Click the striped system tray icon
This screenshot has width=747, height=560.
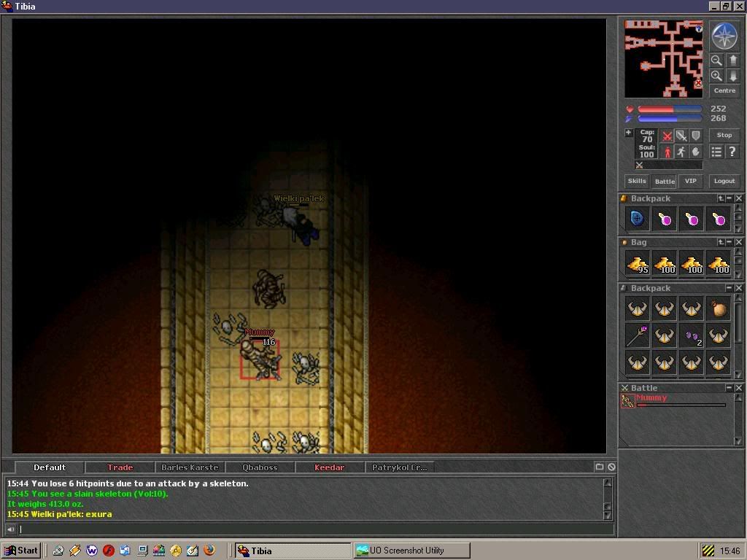pyautogui.click(x=708, y=551)
